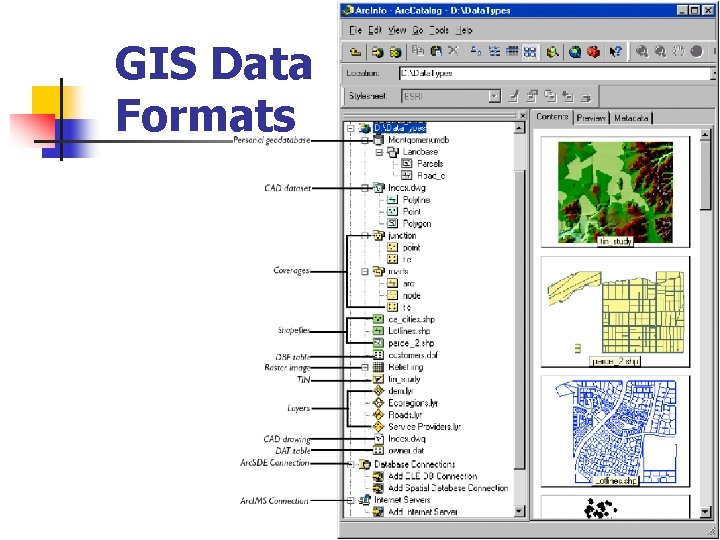Collapse the Internet Servers node
Image resolution: width=720 pixels, height=540 pixels.
pos(351,500)
